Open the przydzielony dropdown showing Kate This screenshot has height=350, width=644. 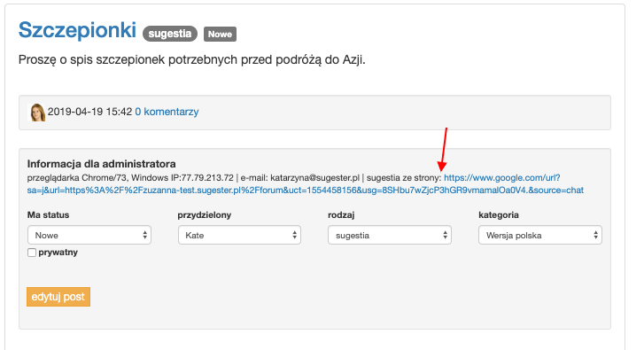[239, 235]
